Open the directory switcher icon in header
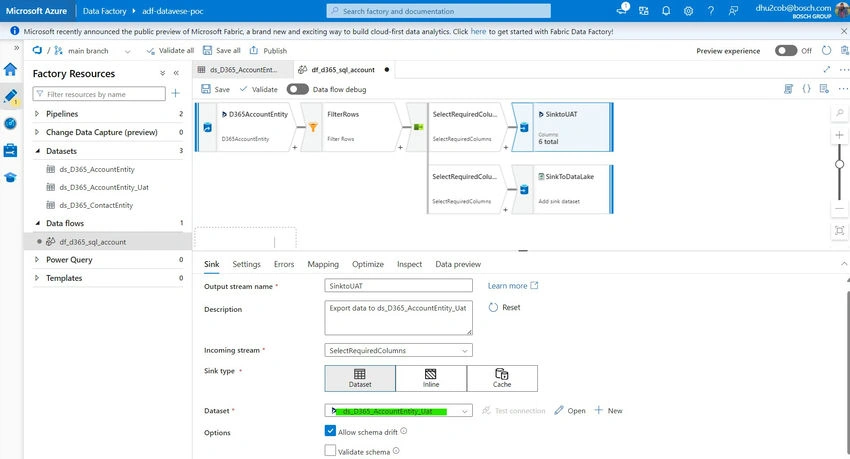The width and height of the screenshot is (850, 459). coord(643,11)
